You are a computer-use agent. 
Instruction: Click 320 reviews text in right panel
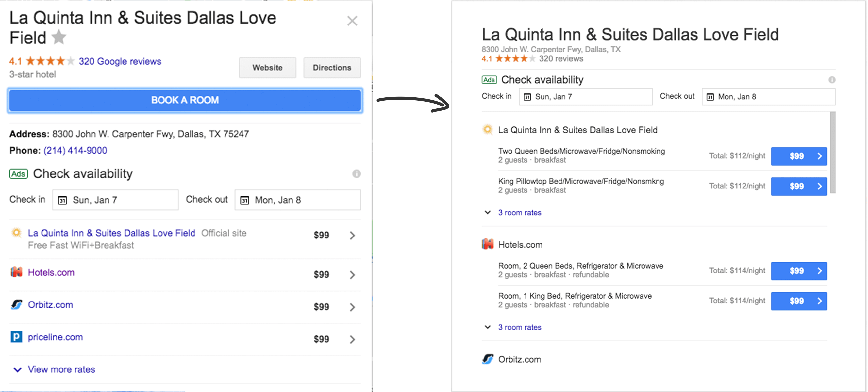[561, 58]
